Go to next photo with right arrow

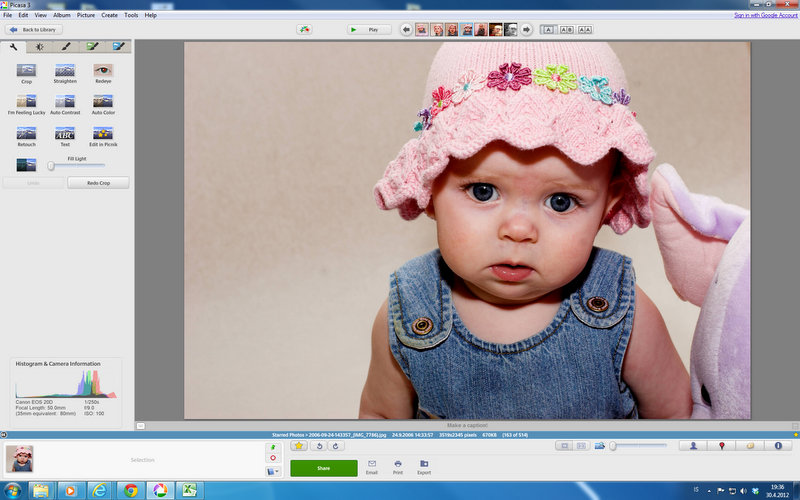tap(526, 30)
